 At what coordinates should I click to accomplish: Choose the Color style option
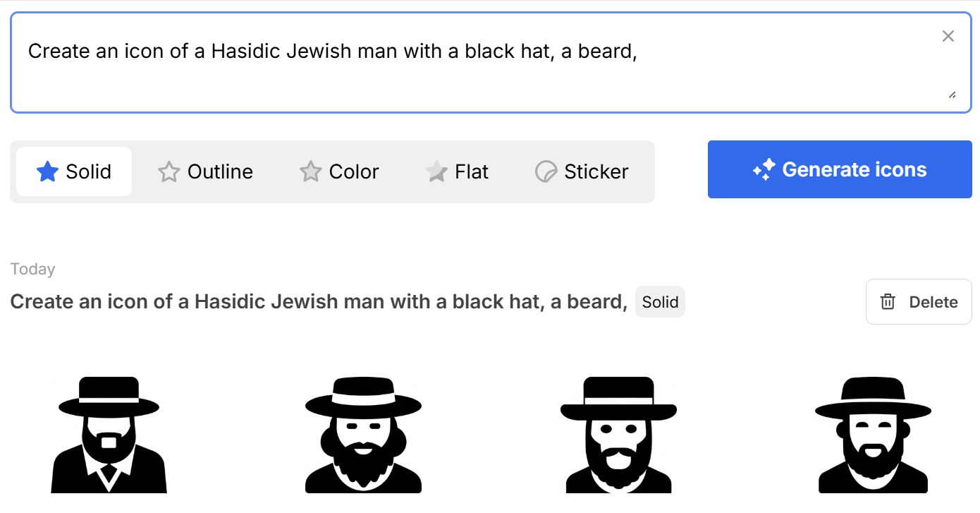[x=339, y=171]
